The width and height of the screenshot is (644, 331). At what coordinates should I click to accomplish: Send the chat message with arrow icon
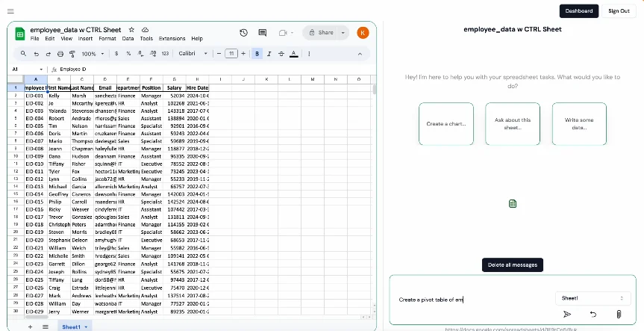click(x=566, y=315)
